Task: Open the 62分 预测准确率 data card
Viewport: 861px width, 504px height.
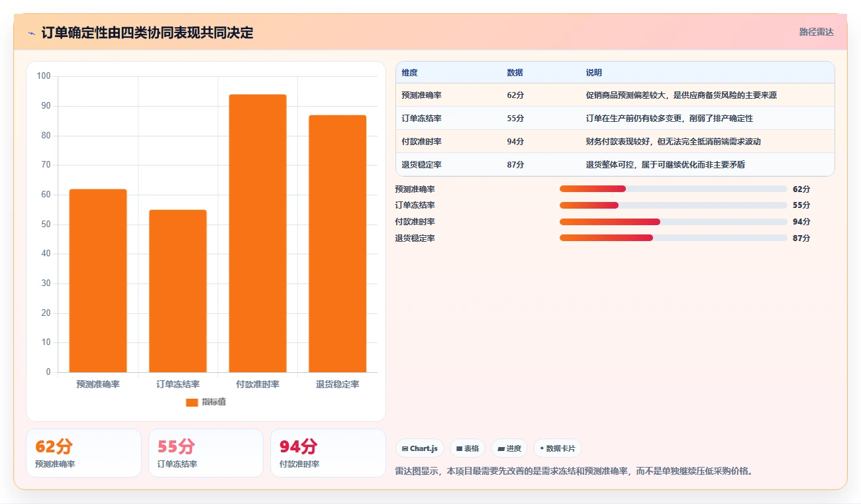Action: (x=83, y=453)
